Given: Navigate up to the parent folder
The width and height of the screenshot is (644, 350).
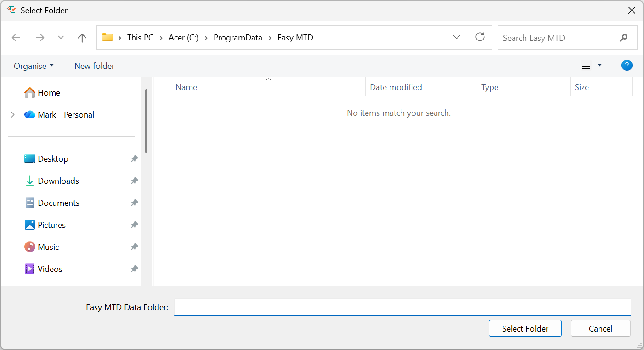Looking at the screenshot, I should (x=82, y=37).
